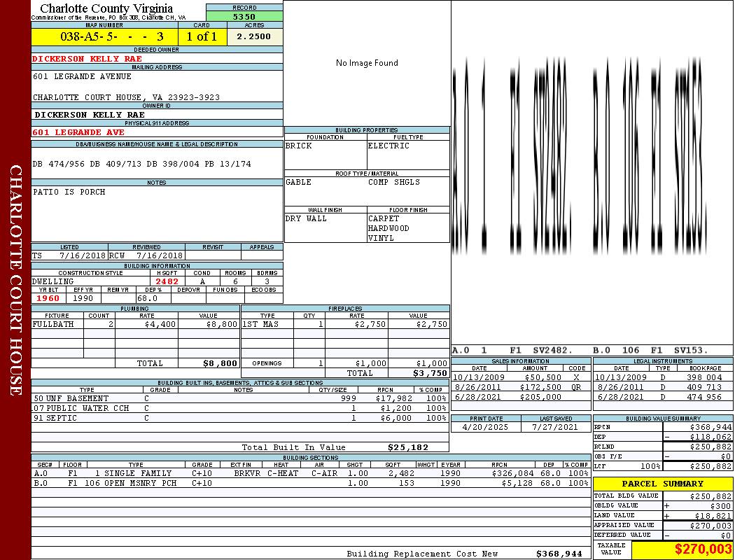Click construction style DWELLING
This screenshot has width=735, height=560.
(53, 281)
